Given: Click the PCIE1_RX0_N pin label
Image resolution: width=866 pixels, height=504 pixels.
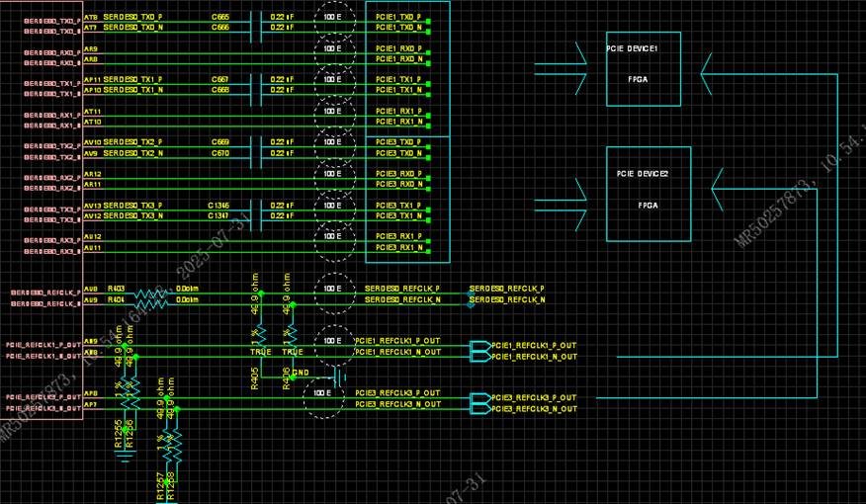Looking at the screenshot, I should (398, 59).
